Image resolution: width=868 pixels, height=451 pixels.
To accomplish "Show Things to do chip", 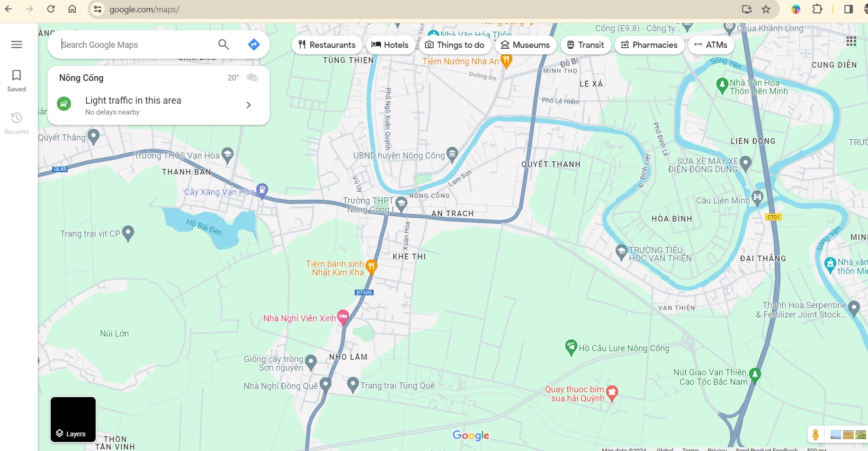I will tap(455, 45).
